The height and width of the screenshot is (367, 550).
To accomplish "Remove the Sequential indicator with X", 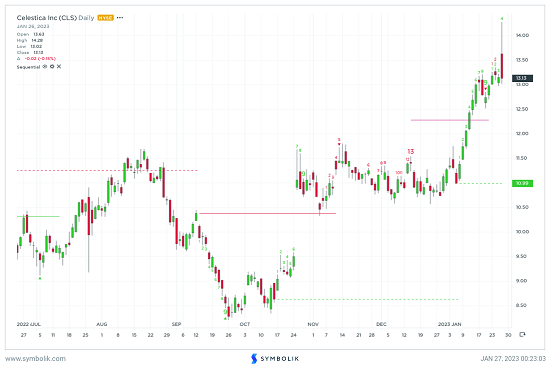I will [59, 66].
